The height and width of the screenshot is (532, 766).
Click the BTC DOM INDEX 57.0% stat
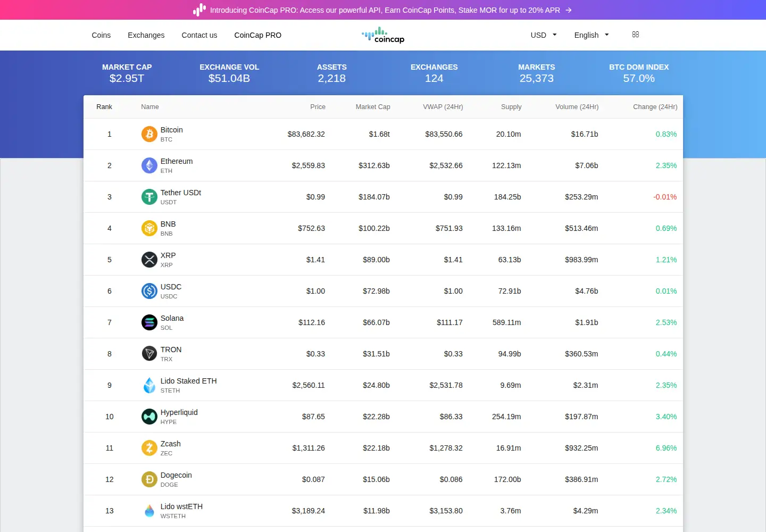639,73
